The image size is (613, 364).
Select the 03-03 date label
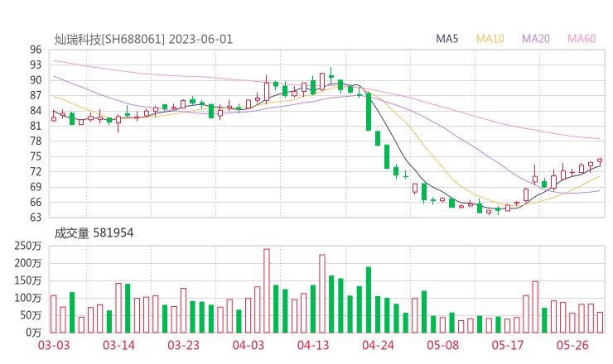(53, 345)
